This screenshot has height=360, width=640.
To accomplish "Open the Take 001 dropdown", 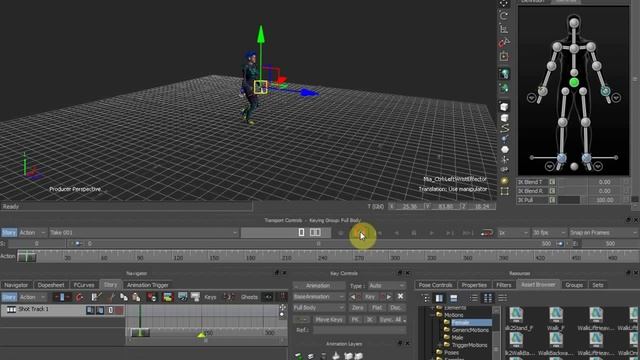I will point(144,233).
